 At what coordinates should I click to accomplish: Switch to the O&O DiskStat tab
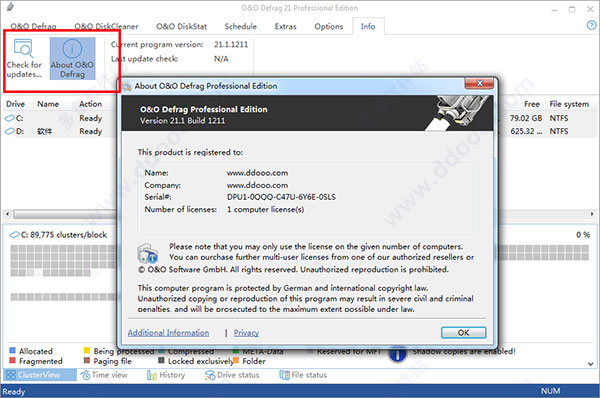tap(181, 26)
